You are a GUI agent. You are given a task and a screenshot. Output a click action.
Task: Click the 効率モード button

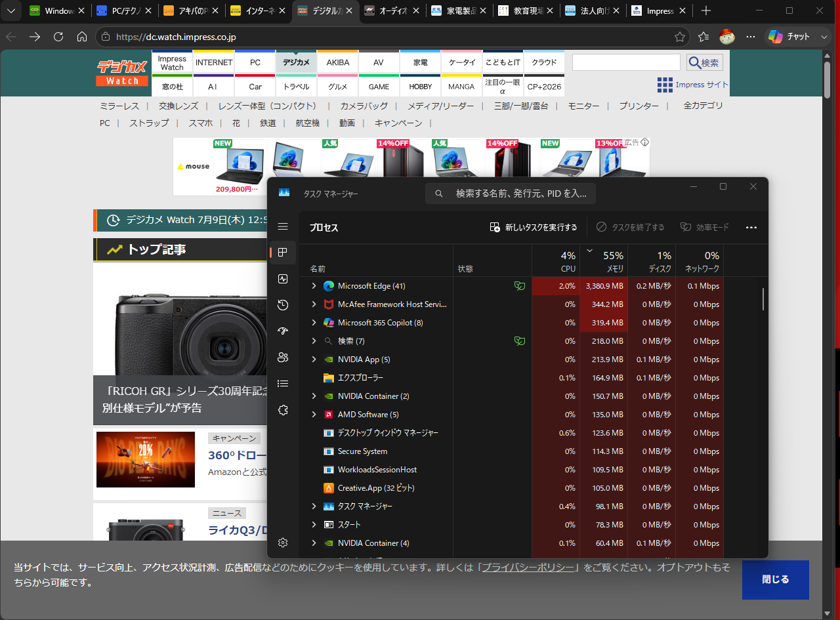pyautogui.click(x=705, y=227)
